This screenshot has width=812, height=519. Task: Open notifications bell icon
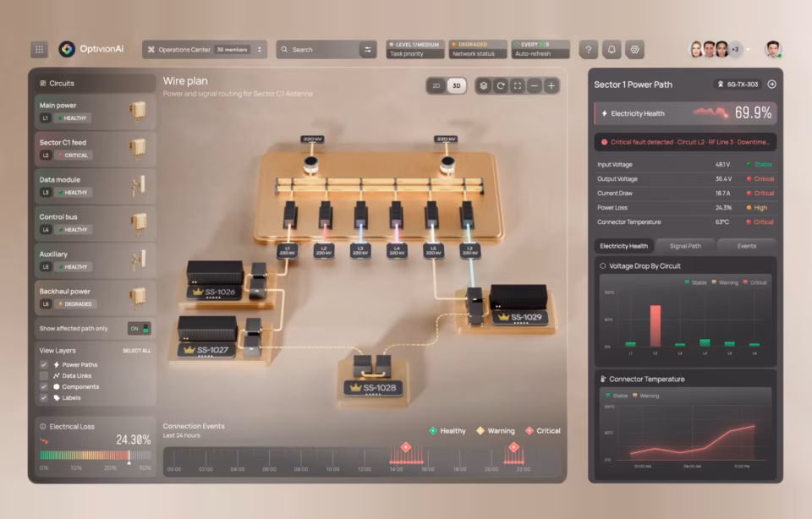tap(612, 50)
